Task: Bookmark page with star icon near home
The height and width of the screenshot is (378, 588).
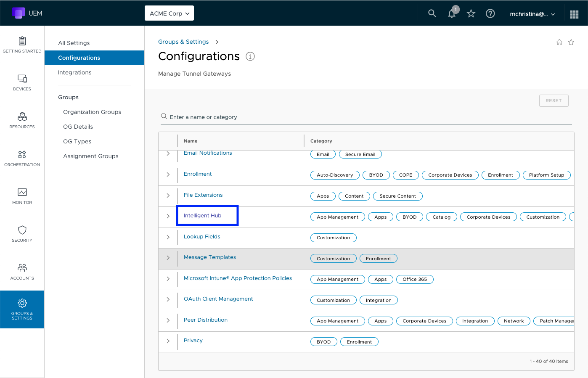Action: [571, 42]
